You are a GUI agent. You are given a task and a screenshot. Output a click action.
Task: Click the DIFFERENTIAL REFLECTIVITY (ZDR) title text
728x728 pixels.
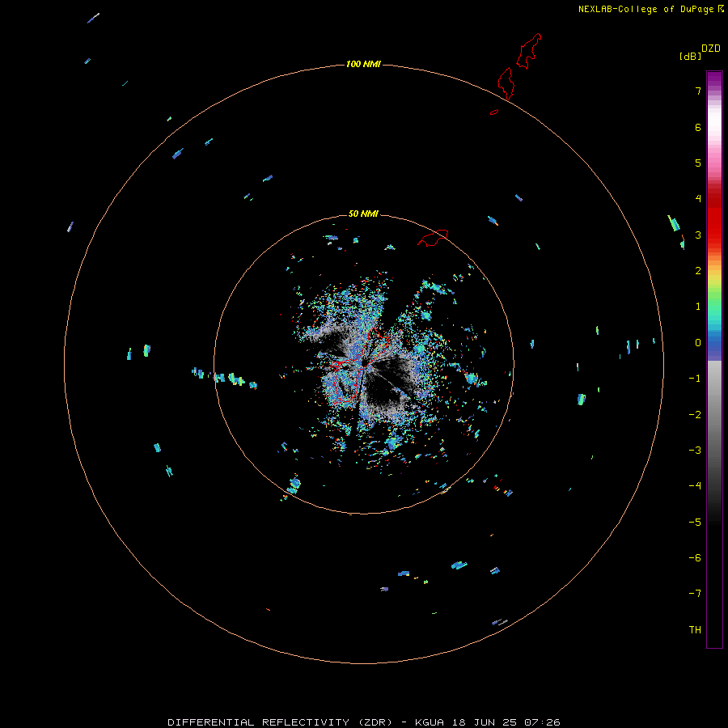click(x=280, y=722)
